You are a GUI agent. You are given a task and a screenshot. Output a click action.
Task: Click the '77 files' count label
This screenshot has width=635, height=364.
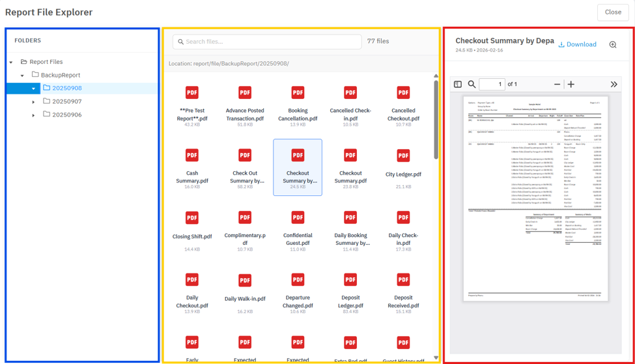378,41
